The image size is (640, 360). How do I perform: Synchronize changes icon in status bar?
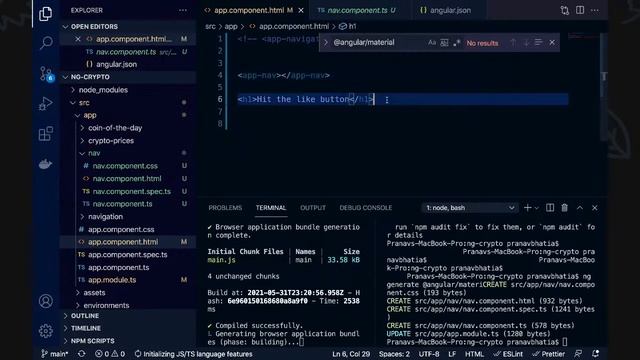click(x=82, y=354)
